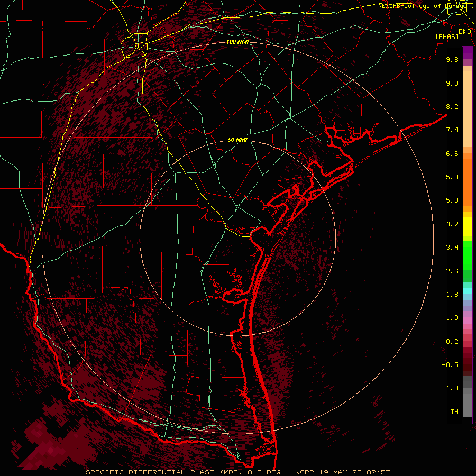Image resolution: width=476 pixels, height=476 pixels.
Task: Click the 0.5 DEG elevation angle text
Action: pos(264,472)
